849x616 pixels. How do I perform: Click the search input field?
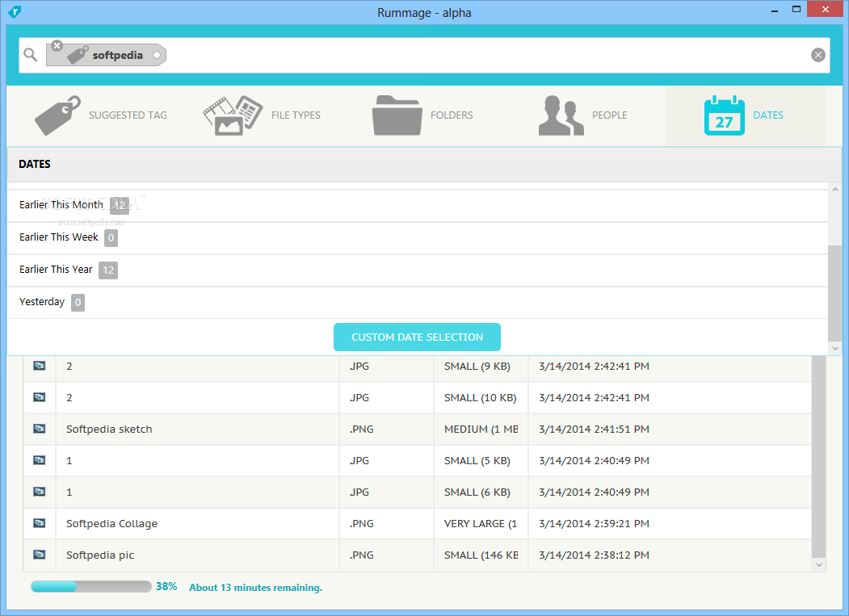424,55
